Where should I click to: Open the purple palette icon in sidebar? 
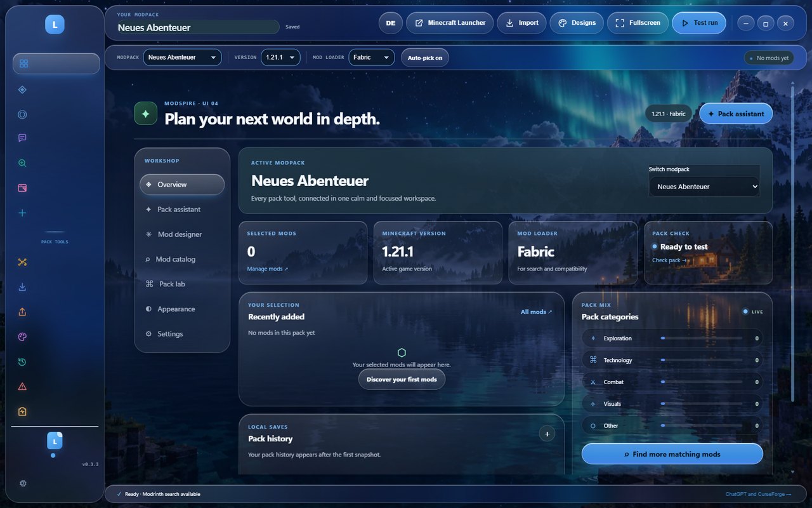click(22, 337)
